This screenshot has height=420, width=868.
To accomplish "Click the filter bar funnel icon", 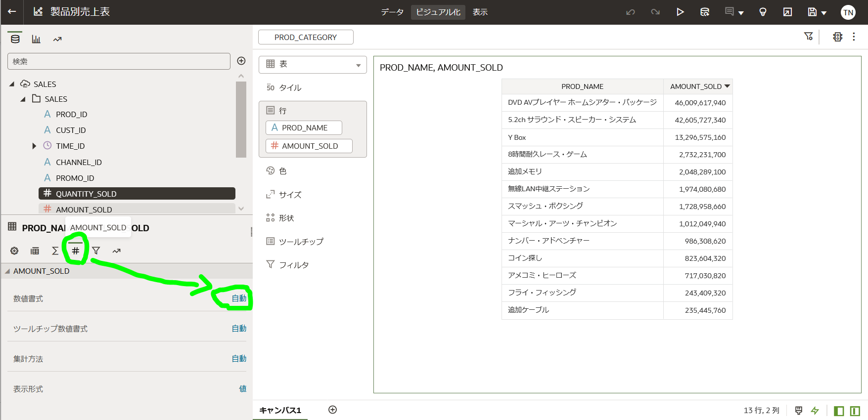I will (x=809, y=37).
